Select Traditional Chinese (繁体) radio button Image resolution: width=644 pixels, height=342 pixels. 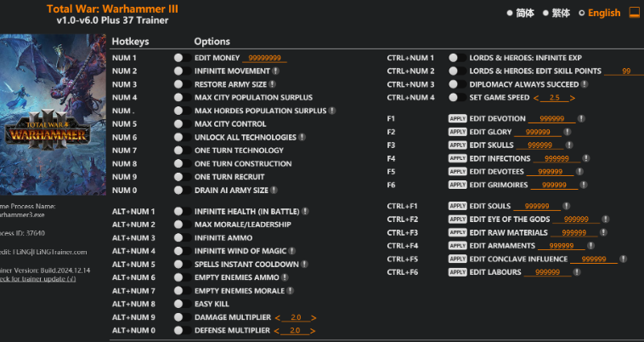[x=545, y=13]
